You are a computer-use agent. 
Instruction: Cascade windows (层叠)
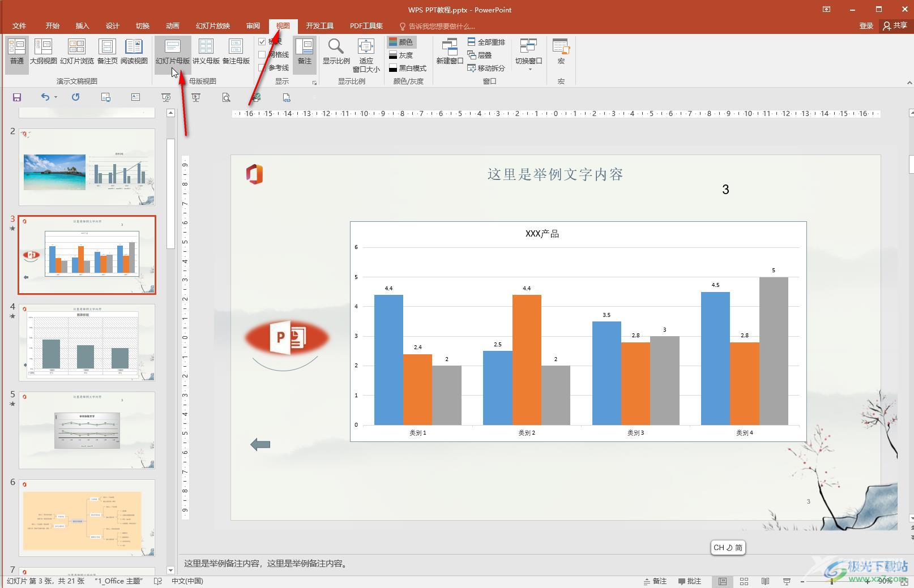[x=480, y=55]
